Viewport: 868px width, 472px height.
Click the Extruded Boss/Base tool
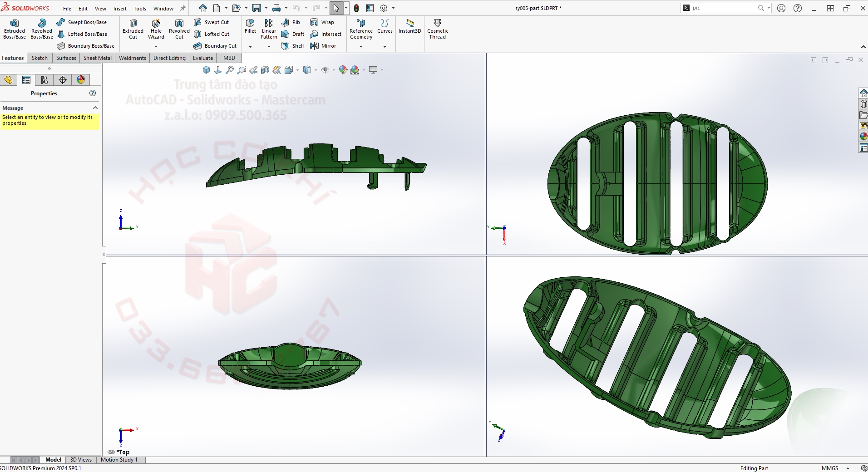[x=15, y=29]
